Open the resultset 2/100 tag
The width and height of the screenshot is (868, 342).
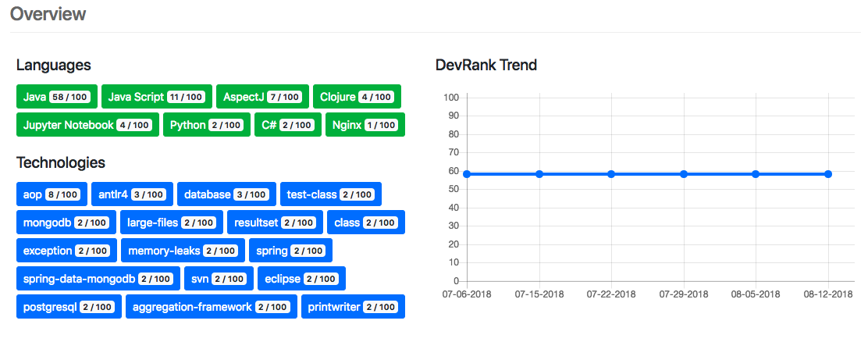(x=275, y=223)
